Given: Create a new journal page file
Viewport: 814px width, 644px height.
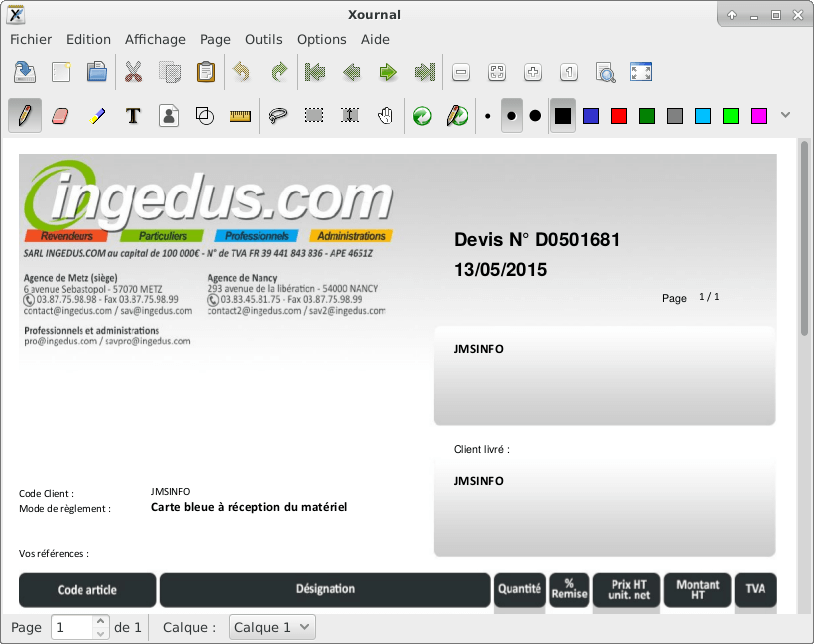Looking at the screenshot, I should pos(61,72).
